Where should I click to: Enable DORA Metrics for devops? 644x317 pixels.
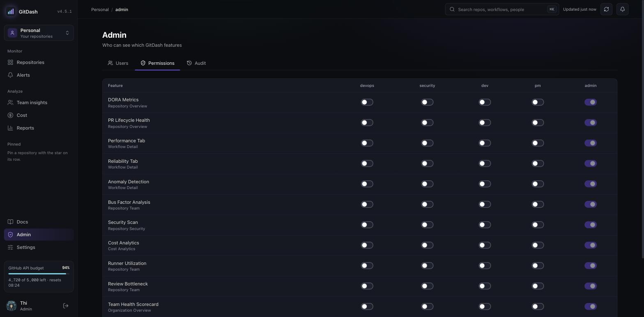(x=367, y=102)
